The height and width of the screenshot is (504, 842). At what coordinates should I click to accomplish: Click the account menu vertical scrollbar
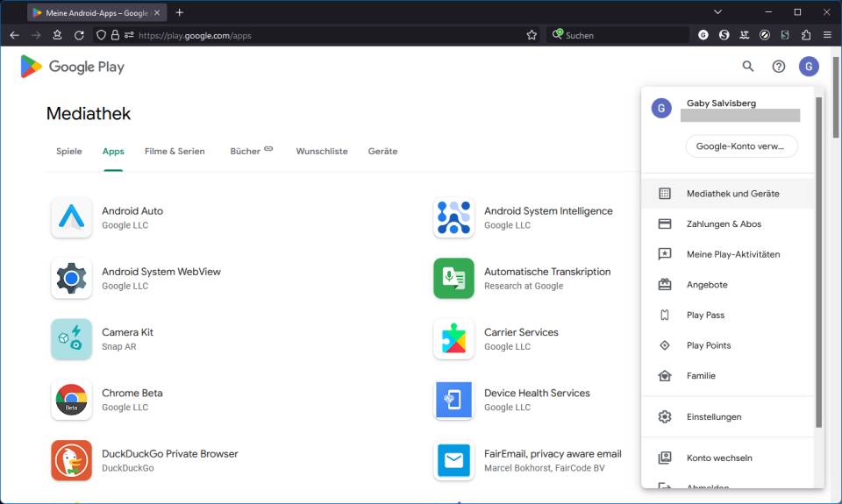point(819,263)
